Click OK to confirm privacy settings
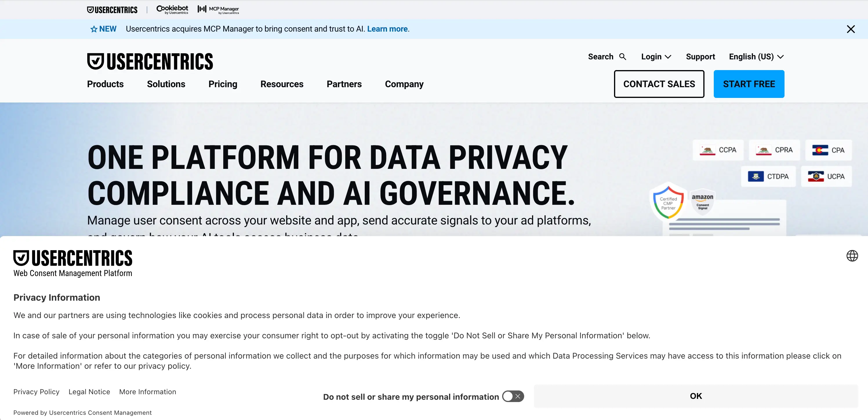The width and height of the screenshot is (868, 420). click(x=696, y=396)
